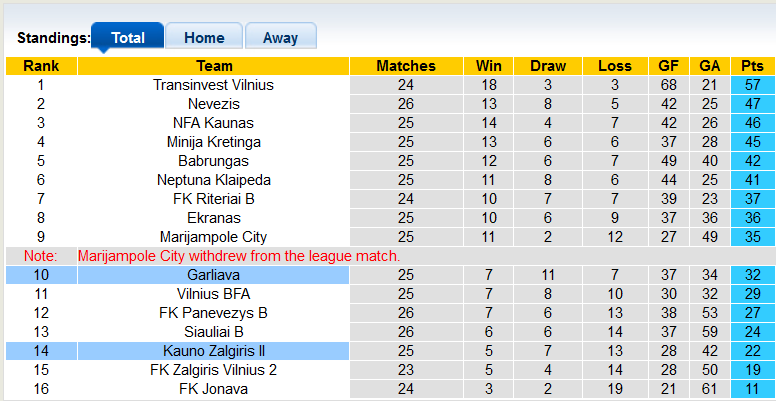Open the Nevezis team page
The height and width of the screenshot is (401, 776).
click(214, 104)
